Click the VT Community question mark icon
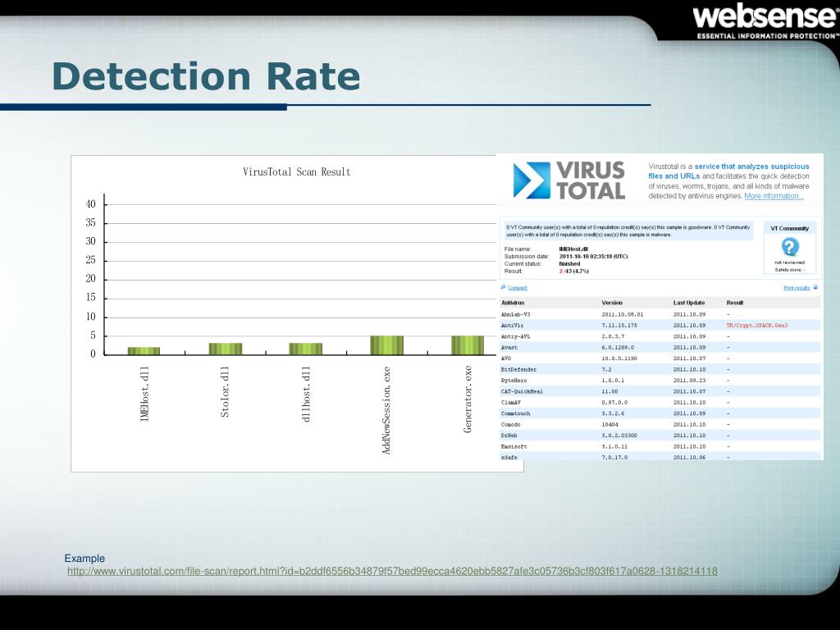This screenshot has height=630, width=840. pyautogui.click(x=790, y=246)
